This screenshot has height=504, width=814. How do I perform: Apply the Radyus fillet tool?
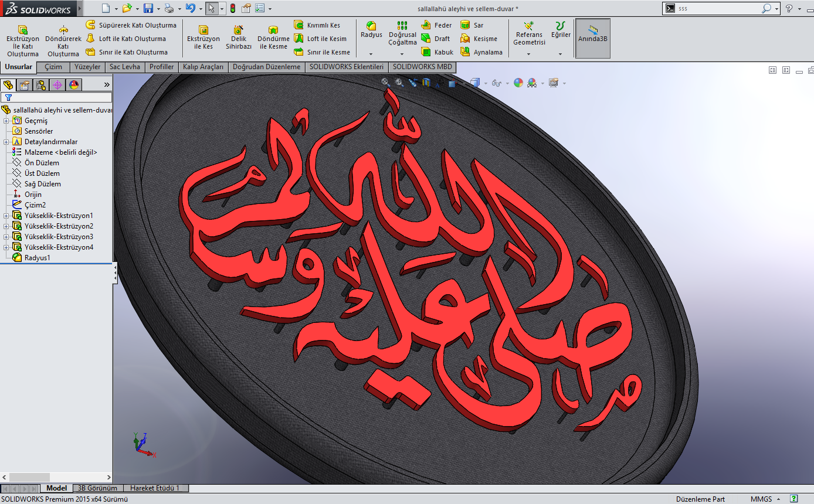pyautogui.click(x=371, y=29)
